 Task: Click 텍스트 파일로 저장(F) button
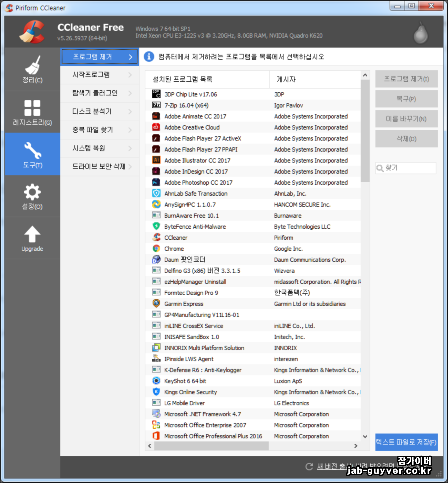click(406, 442)
